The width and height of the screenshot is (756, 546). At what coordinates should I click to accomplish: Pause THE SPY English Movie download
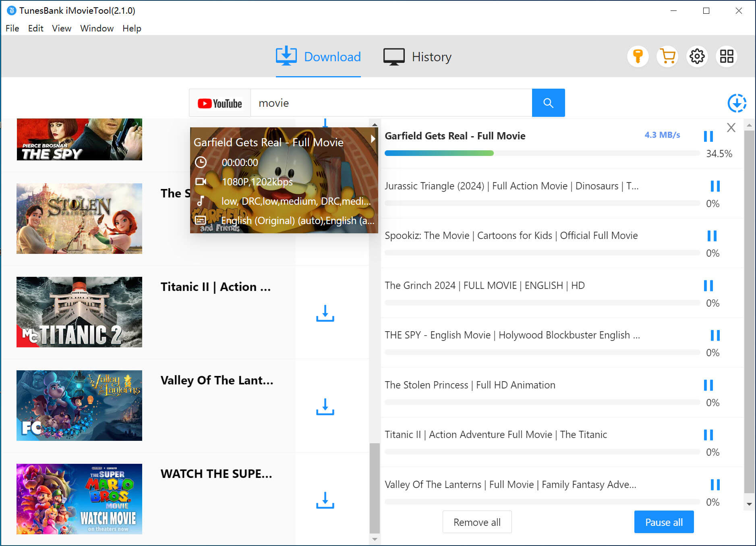pos(715,335)
